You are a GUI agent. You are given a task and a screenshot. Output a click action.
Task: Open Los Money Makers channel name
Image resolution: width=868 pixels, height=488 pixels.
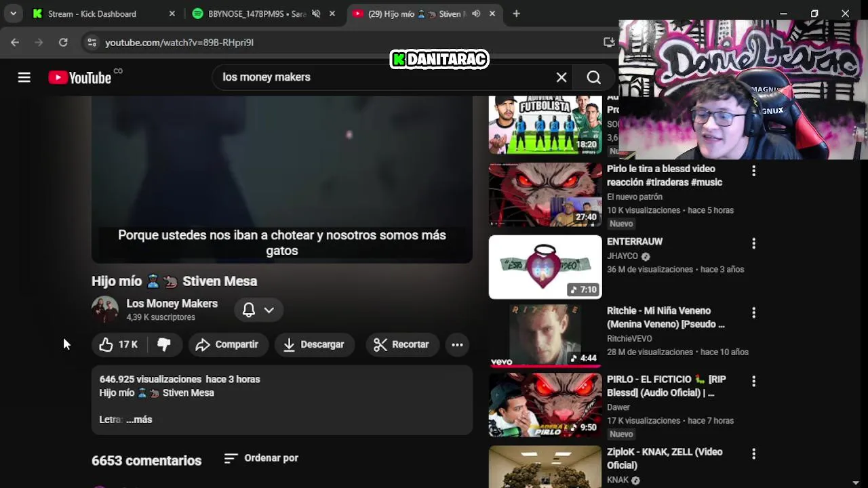(x=172, y=304)
